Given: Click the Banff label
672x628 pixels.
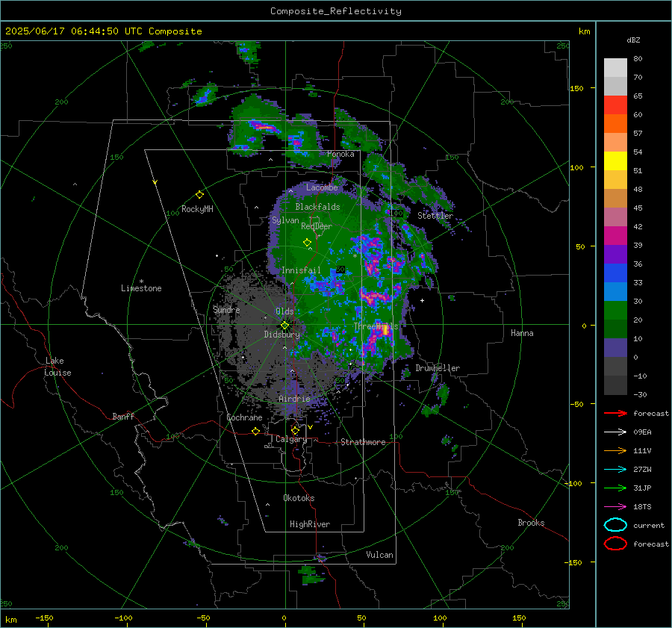Looking at the screenshot, I should (123, 416).
